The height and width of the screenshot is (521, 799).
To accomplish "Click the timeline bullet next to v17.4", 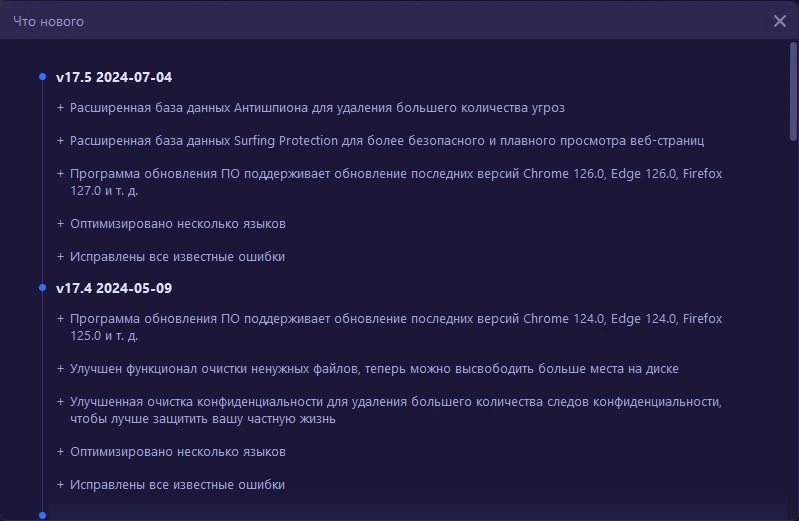I will [x=43, y=288].
